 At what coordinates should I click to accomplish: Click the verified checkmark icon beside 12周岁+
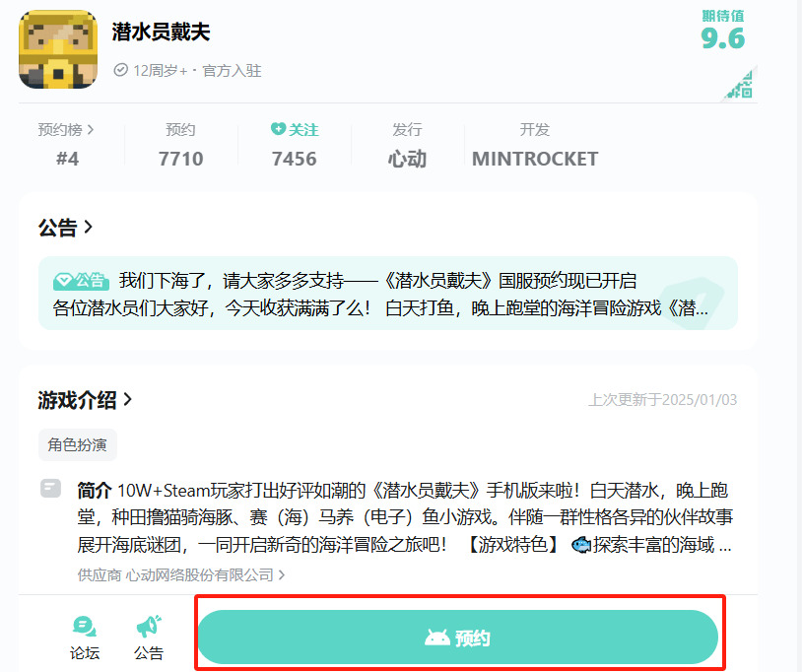pyautogui.click(x=121, y=70)
